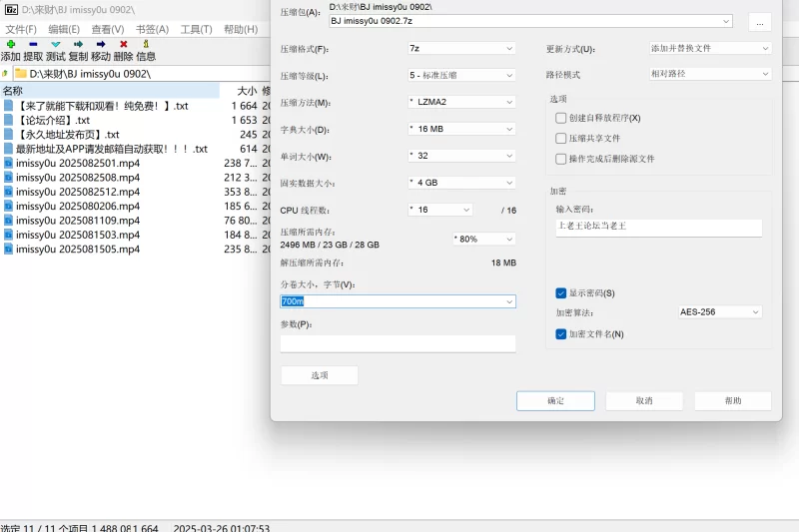
Task: Click icon of 【来了就能下载和观看！纯免费！】.txt file
Action: [8, 106]
